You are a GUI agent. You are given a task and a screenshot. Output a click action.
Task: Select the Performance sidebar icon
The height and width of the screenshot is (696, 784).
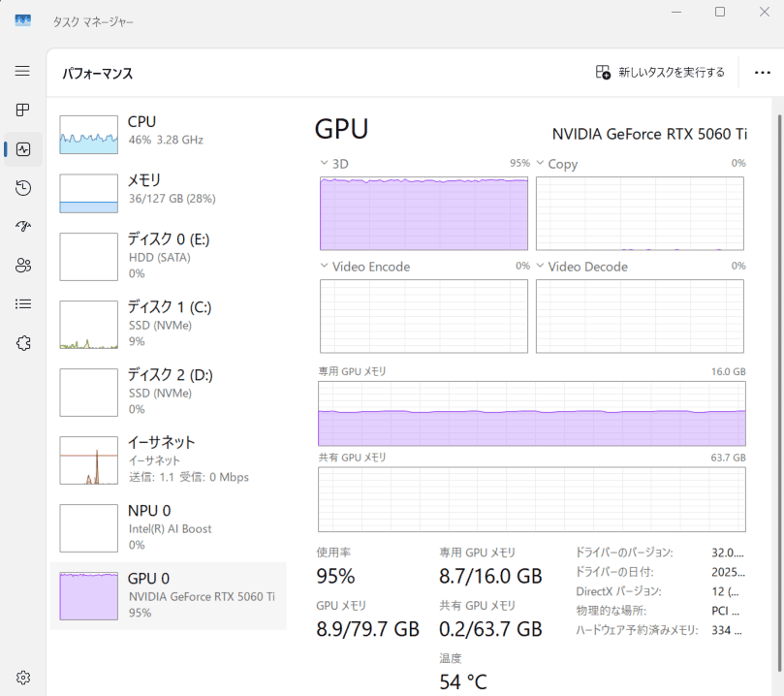(x=22, y=148)
